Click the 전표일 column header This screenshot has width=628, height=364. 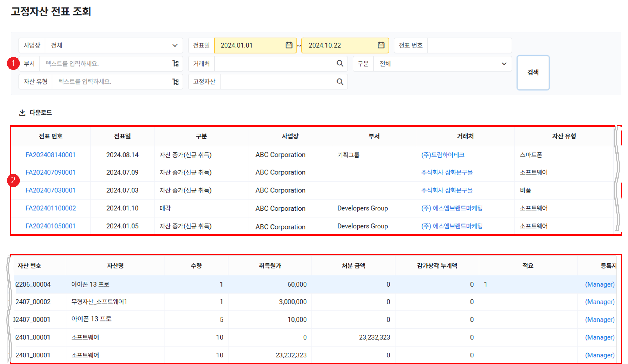click(x=122, y=136)
